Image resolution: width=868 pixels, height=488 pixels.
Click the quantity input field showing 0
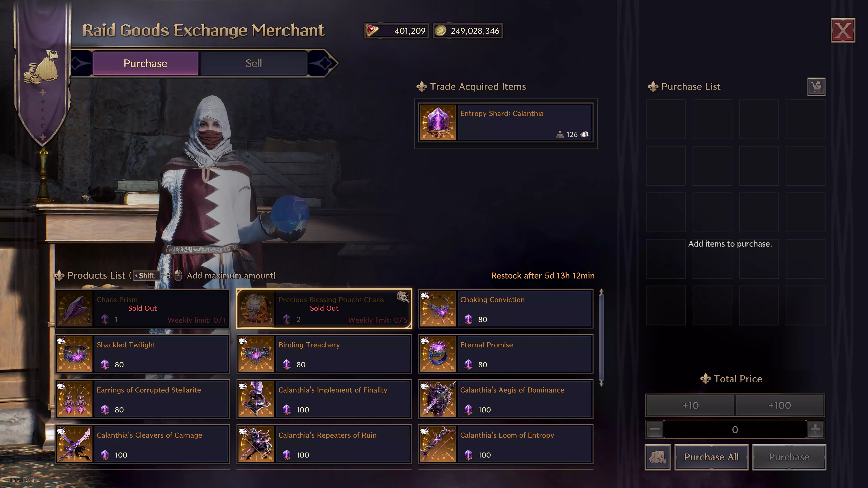735,429
